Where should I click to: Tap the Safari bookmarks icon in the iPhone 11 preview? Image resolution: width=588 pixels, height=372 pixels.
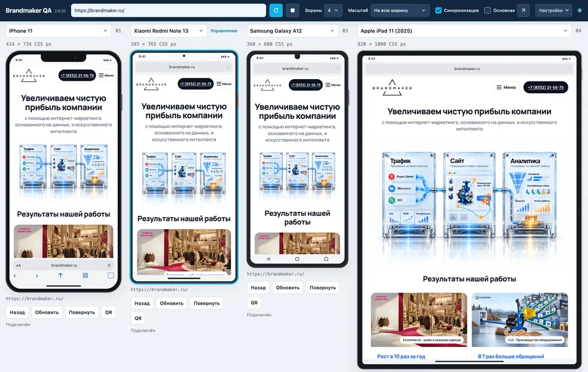(x=86, y=276)
